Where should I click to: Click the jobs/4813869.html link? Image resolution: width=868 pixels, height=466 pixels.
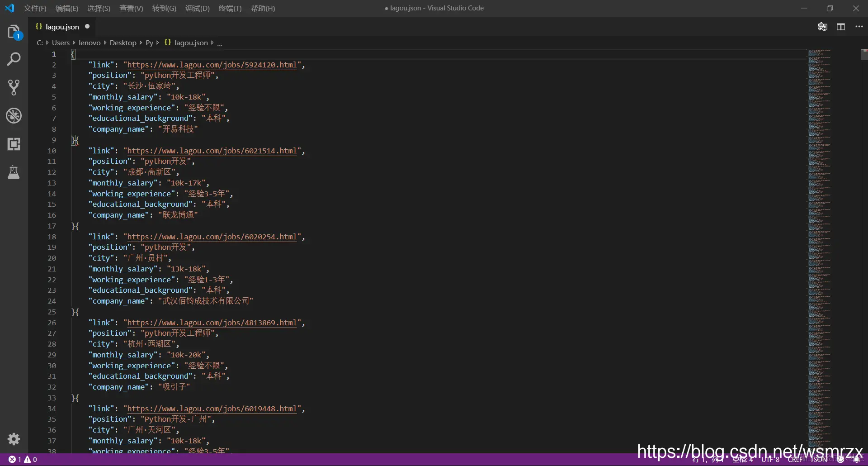[212, 323]
